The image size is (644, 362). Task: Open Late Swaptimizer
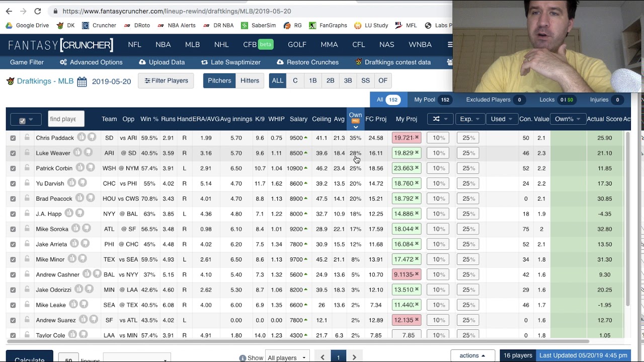pyautogui.click(x=230, y=62)
